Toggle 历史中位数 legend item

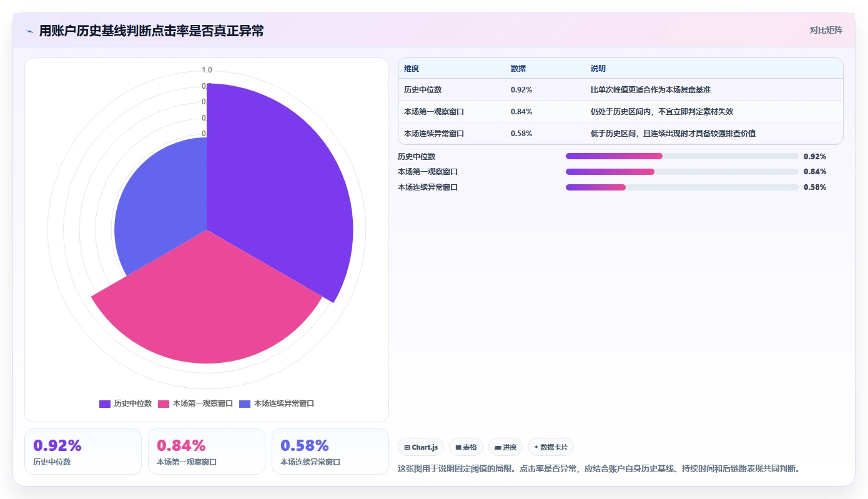pyautogui.click(x=126, y=403)
